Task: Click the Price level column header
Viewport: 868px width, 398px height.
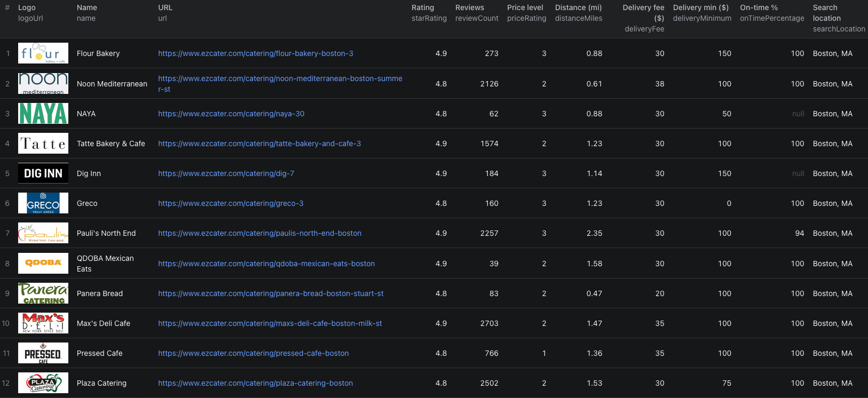Action: tap(527, 13)
